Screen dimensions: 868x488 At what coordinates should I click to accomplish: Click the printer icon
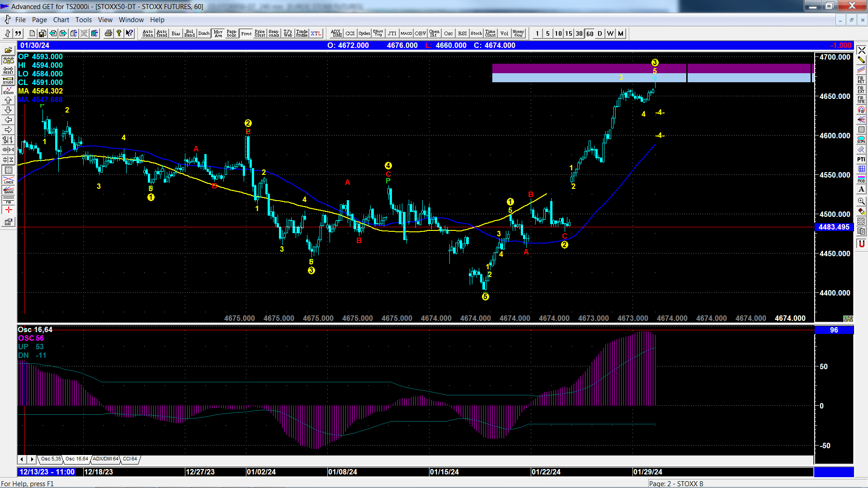coord(108,33)
